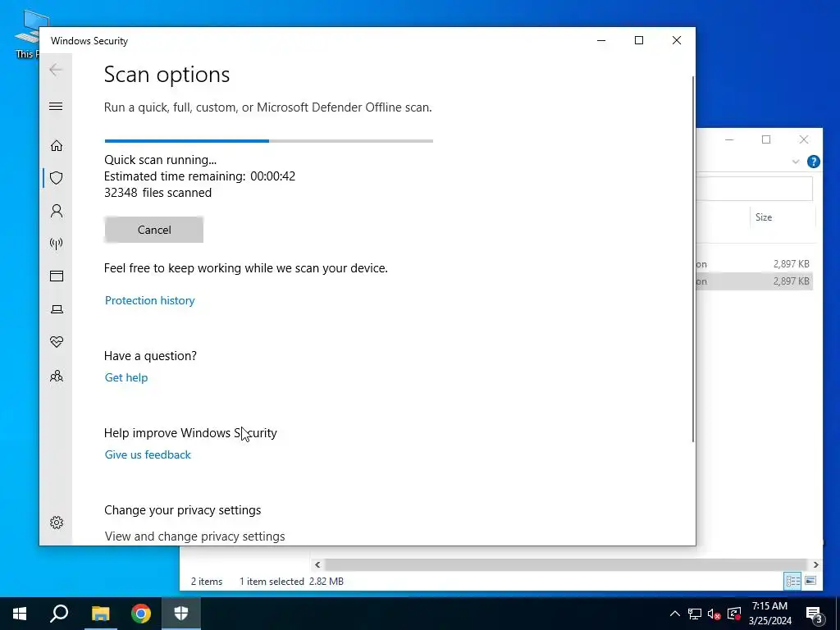Open notification center
840x630 pixels.
[813, 614]
